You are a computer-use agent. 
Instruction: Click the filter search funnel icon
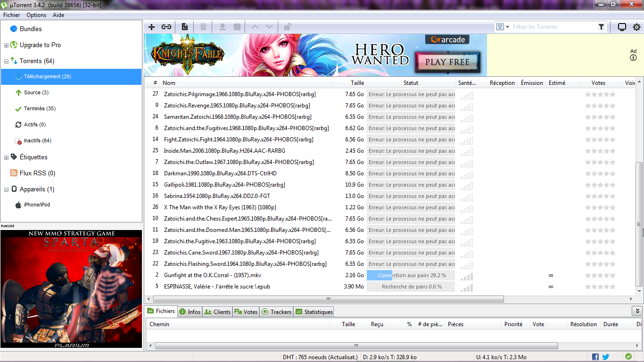(x=601, y=27)
